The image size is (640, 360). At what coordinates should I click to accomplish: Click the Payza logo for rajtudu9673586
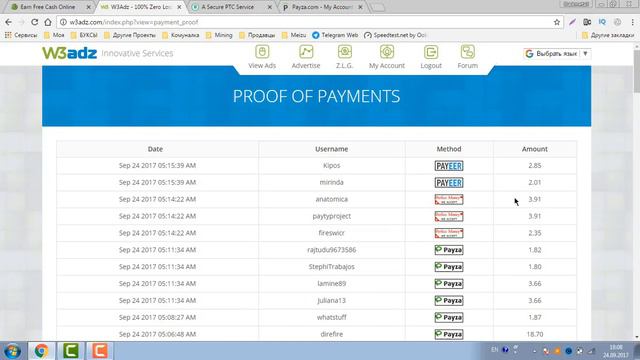pyautogui.click(x=449, y=250)
